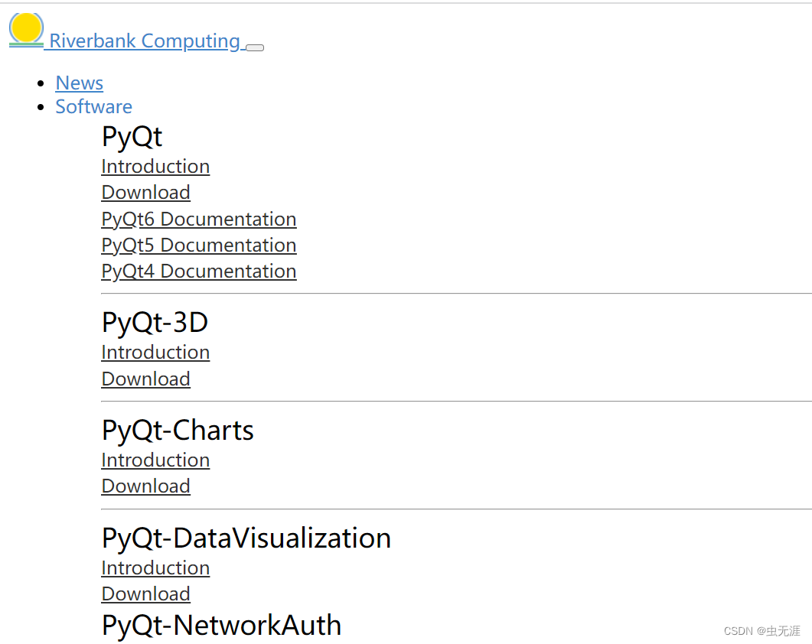Open Download under PyQt-Charts
The height and width of the screenshot is (644, 812).
click(x=145, y=486)
